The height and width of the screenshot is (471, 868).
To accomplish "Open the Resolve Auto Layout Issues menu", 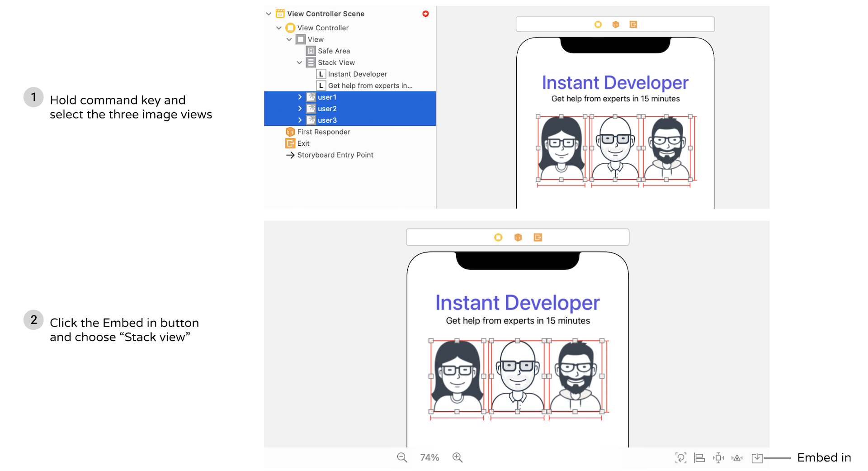I will point(737,458).
